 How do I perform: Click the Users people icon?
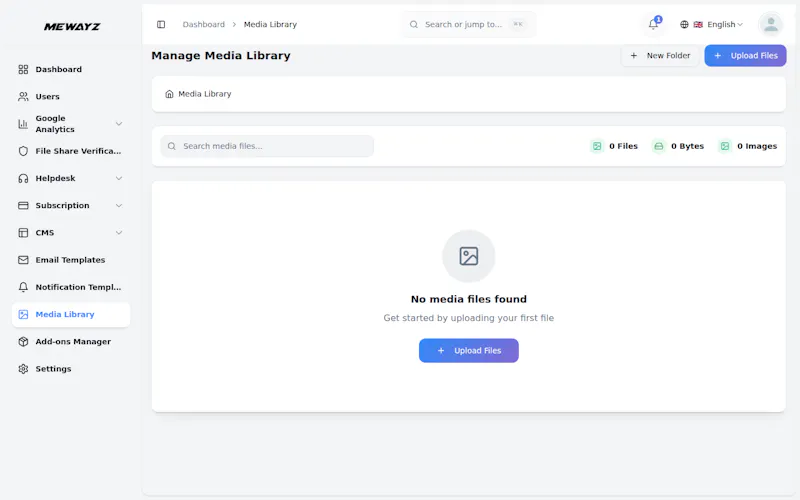coord(23,96)
